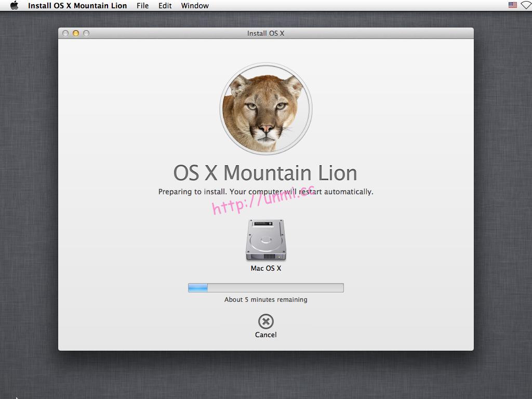Click the Cancel (X) icon below the progress bar
Screen dimensions: 532x399
click(265, 321)
